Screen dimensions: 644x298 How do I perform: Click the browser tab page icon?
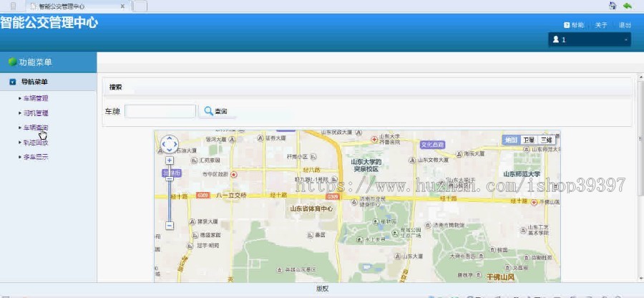pyautogui.click(x=33, y=6)
